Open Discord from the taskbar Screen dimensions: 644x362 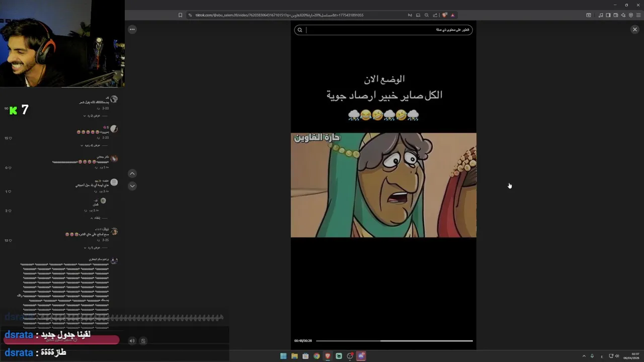click(x=361, y=356)
